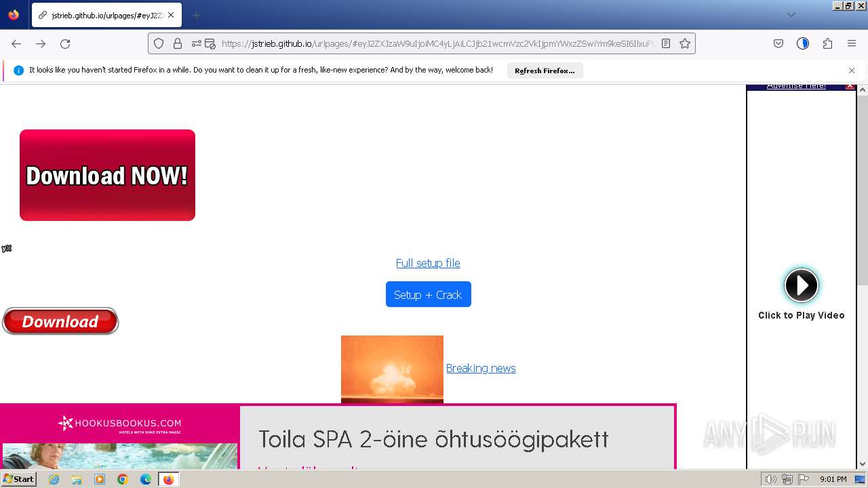The height and width of the screenshot is (488, 868).
Task: Dismiss the Firefox notification bar
Action: 852,70
